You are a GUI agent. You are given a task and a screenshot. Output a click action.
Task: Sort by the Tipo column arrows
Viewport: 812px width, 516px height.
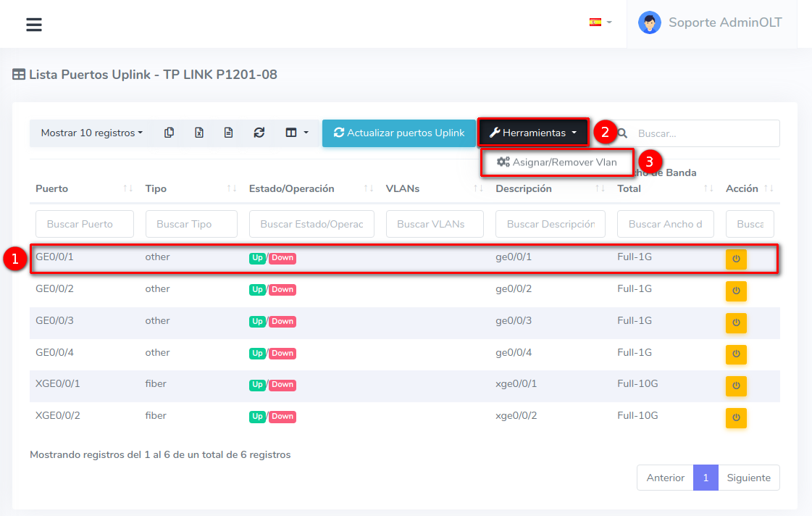[x=232, y=188]
